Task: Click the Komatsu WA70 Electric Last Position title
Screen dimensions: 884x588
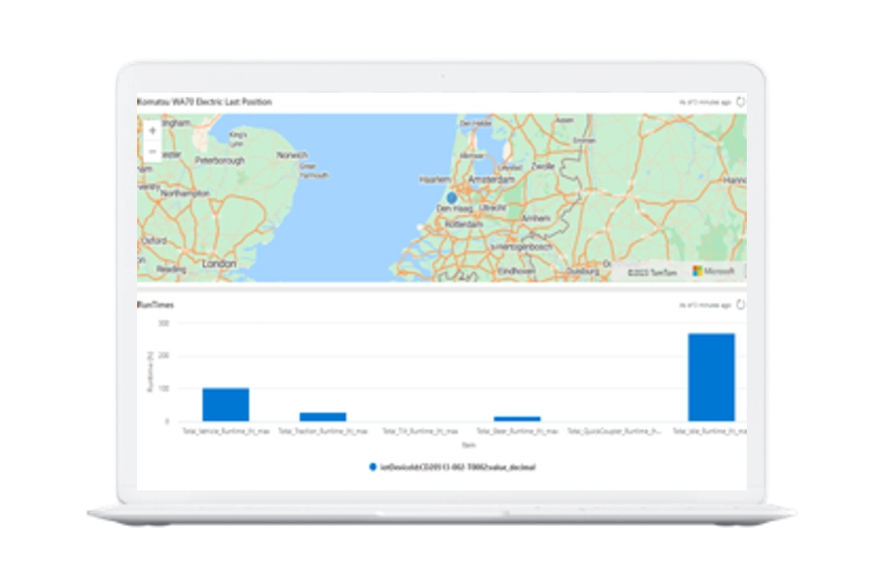Action: (x=204, y=102)
